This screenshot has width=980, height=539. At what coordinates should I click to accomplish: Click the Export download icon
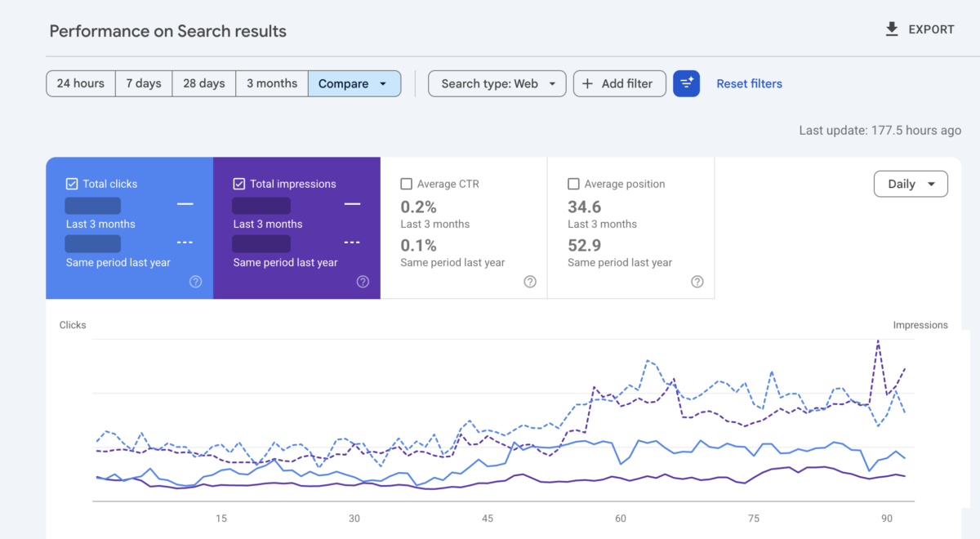pyautogui.click(x=892, y=29)
